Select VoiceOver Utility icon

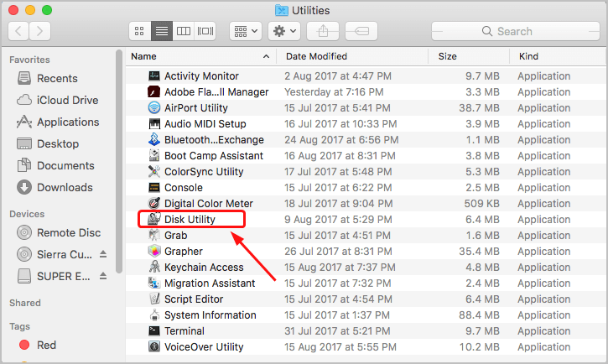pyautogui.click(x=154, y=346)
